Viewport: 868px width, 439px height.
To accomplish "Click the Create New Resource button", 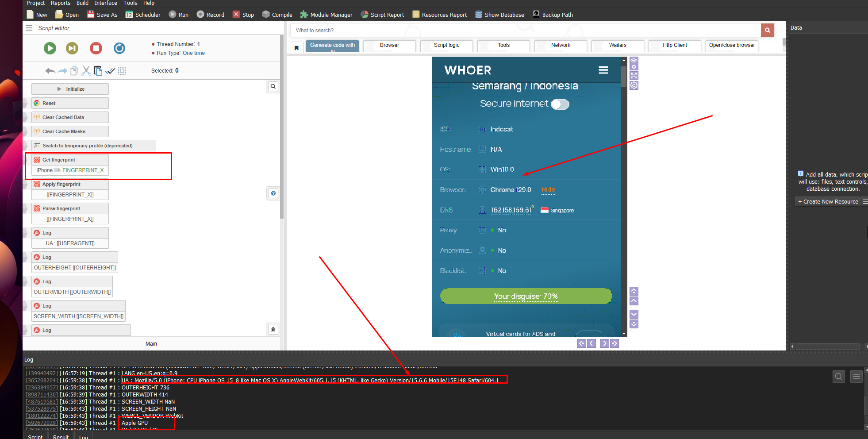I will point(827,202).
